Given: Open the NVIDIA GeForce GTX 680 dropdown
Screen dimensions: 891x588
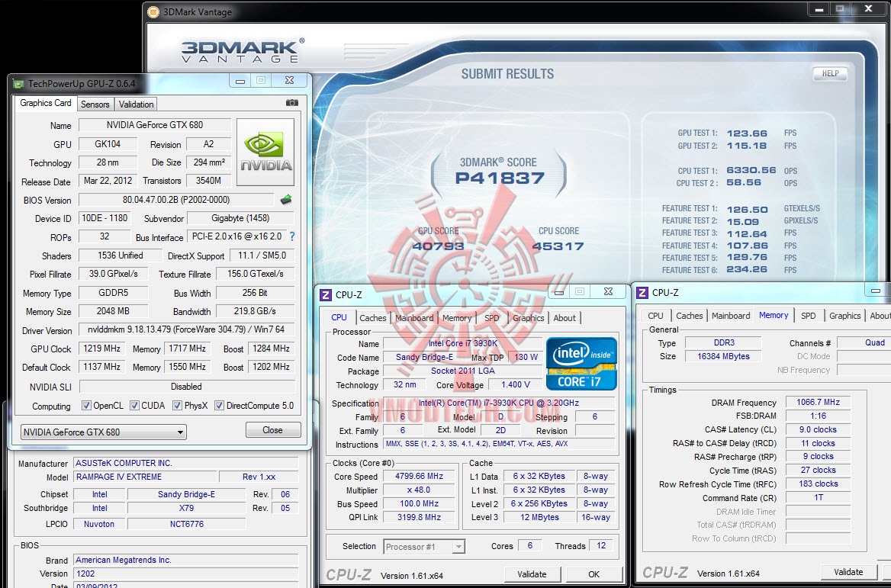Looking at the screenshot, I should [104, 432].
